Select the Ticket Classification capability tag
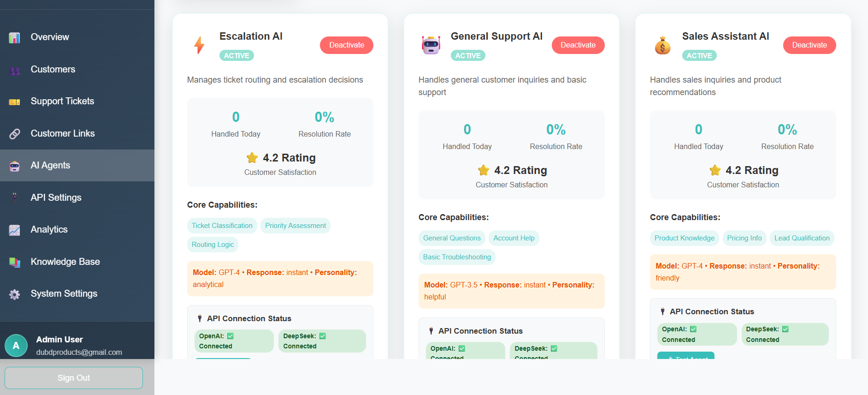Screen dimensions: 868x395 (222, 226)
